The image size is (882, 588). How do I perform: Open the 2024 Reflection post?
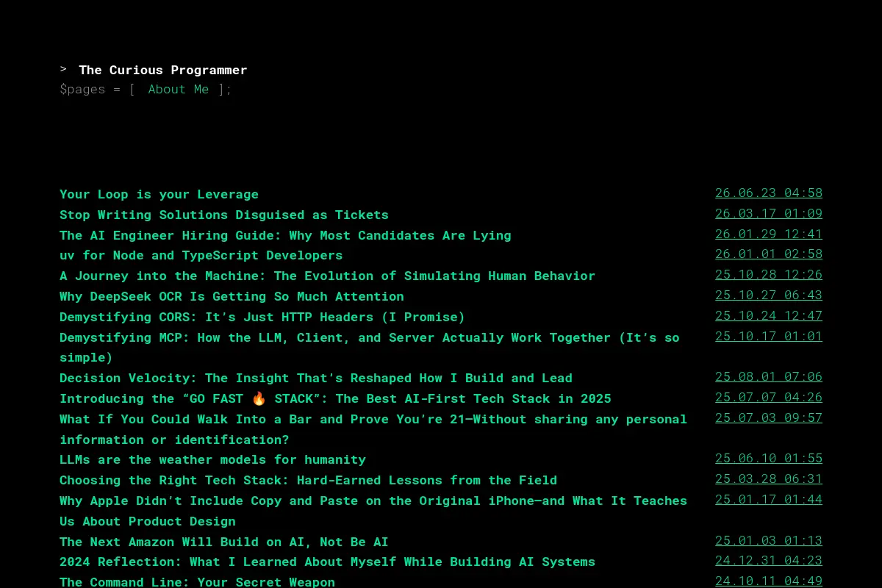pos(327,562)
